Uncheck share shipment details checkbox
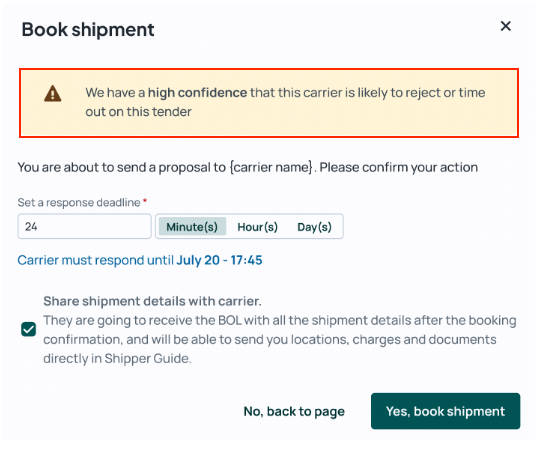Viewport: 541px width, 454px height. click(x=28, y=329)
